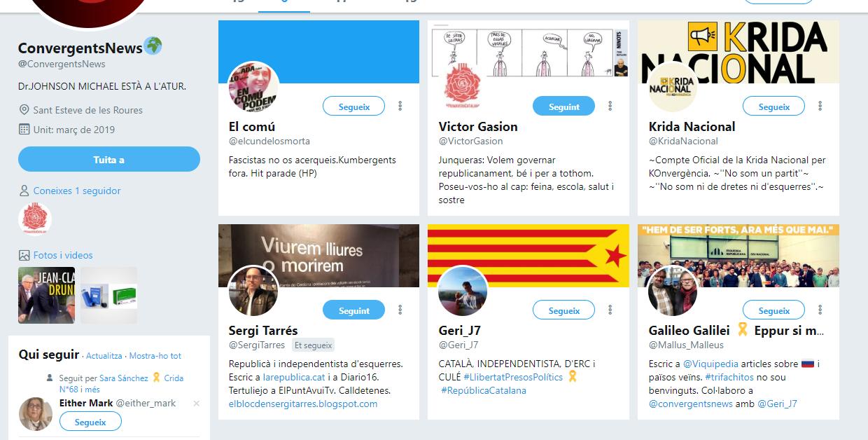Click Actualitza in Qui seguir panel
Screen dimensions: 868x440
pyautogui.click(x=104, y=356)
